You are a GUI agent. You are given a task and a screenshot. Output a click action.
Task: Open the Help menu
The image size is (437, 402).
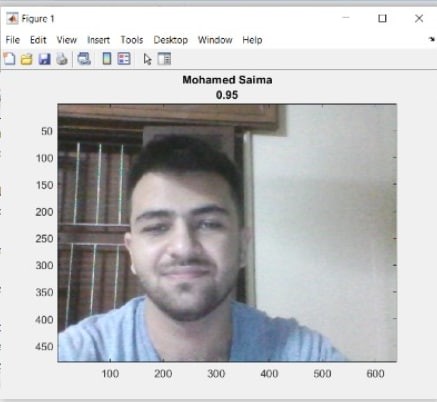[x=252, y=40]
